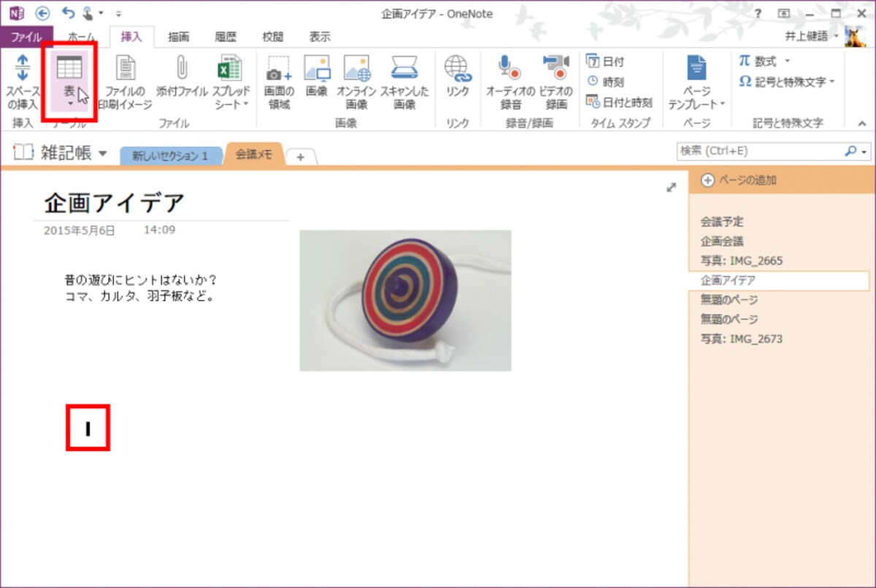This screenshot has width=876, height=588.
Task: Open the Table (表) insert button
Action: click(70, 80)
